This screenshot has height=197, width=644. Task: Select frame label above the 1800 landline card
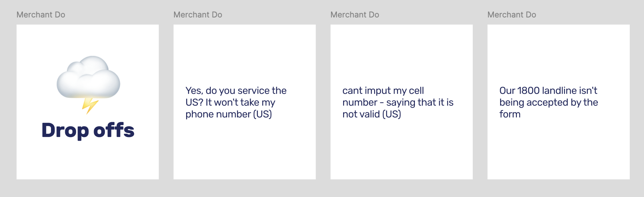pyautogui.click(x=512, y=15)
